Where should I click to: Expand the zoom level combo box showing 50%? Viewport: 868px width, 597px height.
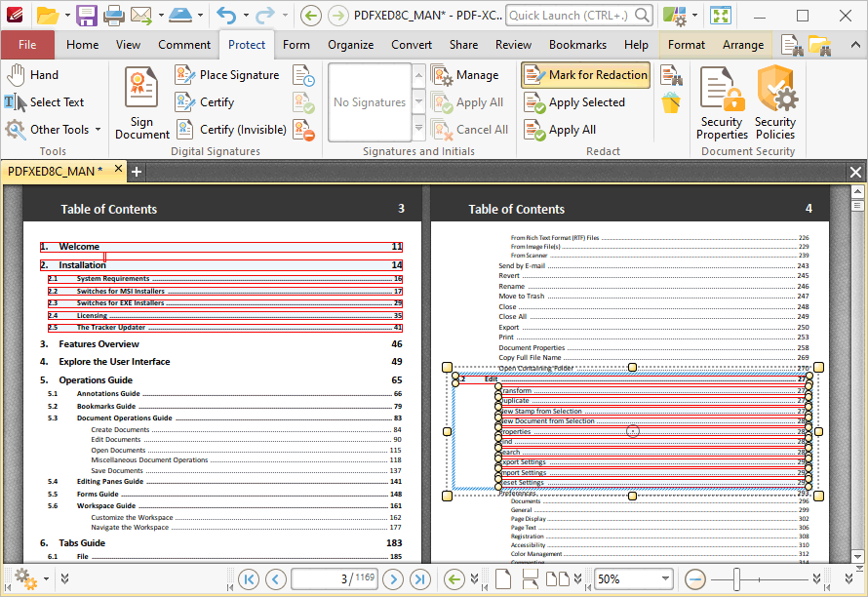[665, 579]
